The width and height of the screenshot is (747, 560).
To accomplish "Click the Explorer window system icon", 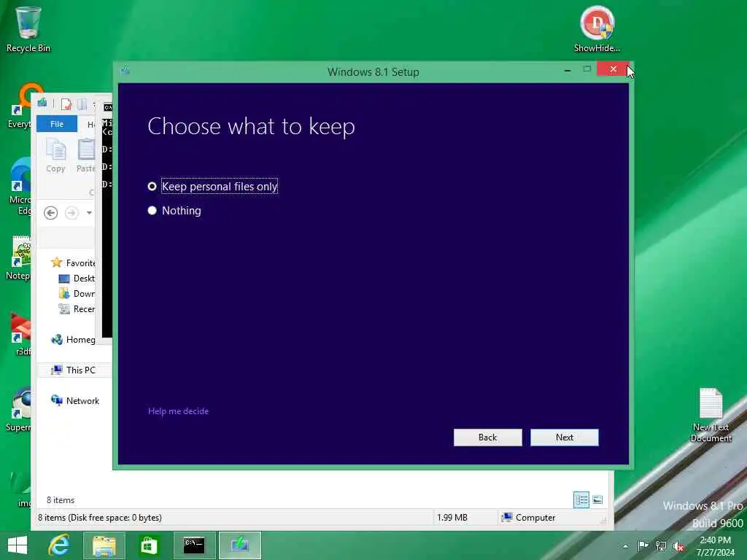I will 42,103.
